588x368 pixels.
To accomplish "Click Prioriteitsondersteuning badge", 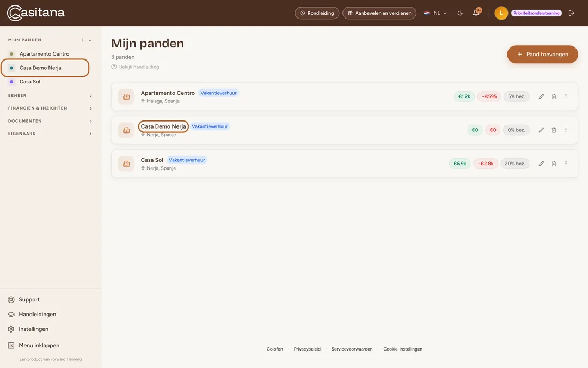I will pyautogui.click(x=536, y=13).
